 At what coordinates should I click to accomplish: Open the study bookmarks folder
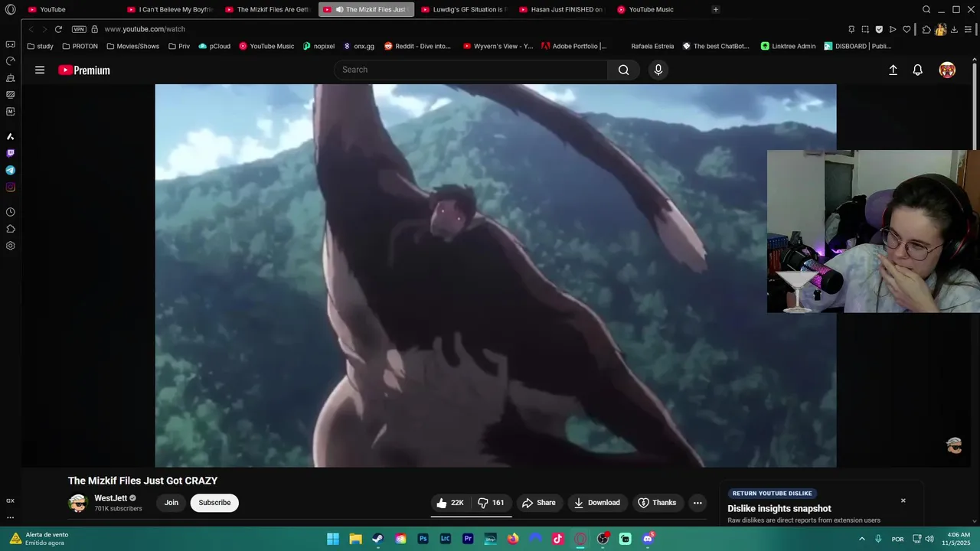coord(40,46)
